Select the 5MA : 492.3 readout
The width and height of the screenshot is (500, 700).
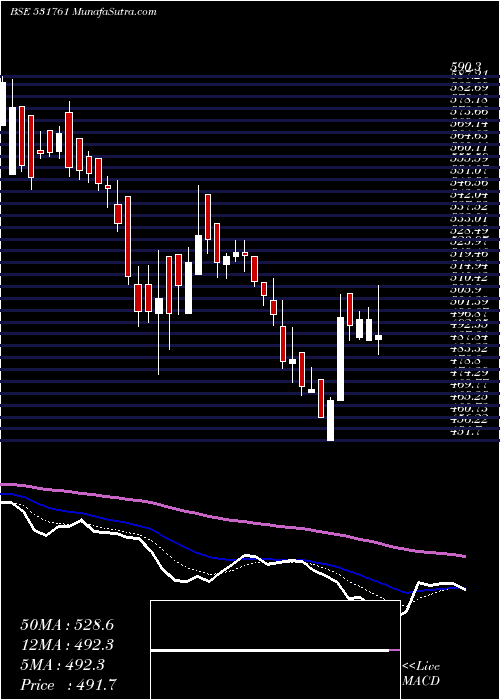pyautogui.click(x=62, y=665)
